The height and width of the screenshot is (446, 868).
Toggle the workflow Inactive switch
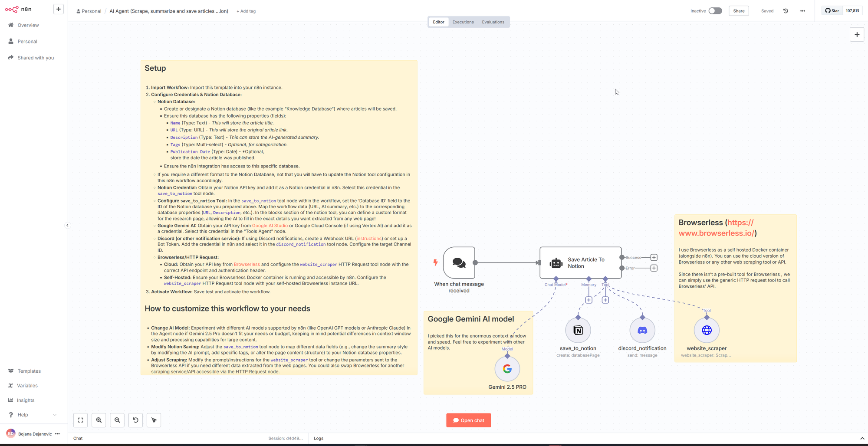click(x=715, y=11)
